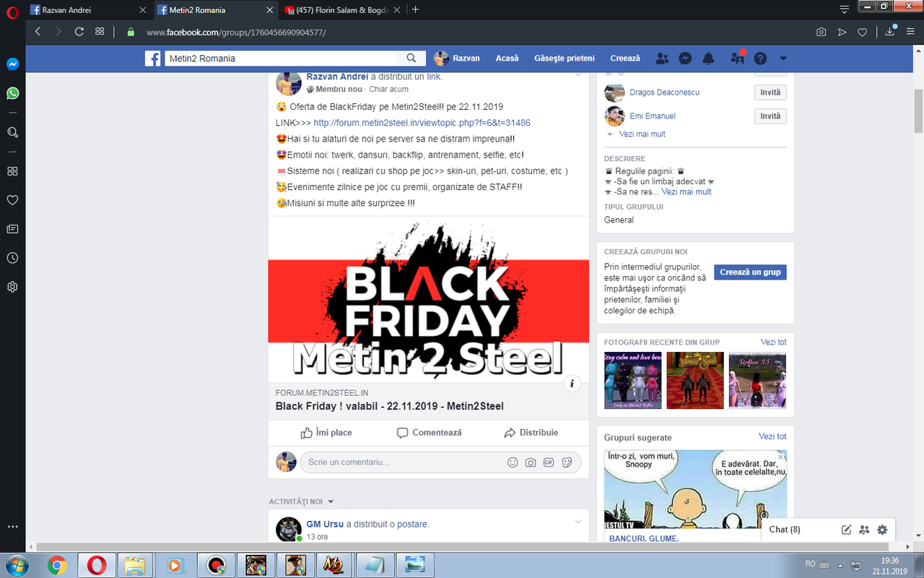Viewport: 924px width, 578px height.
Task: Open Acasă in Facebook top bar
Action: [x=507, y=59]
